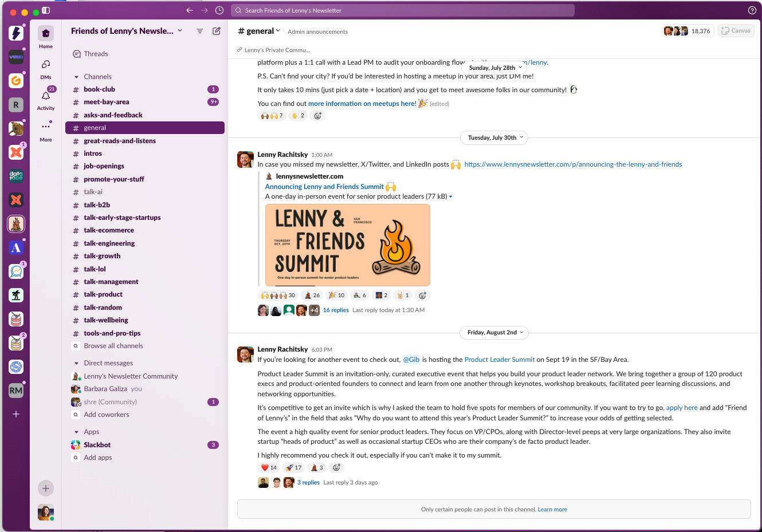Collapse the Direct messages section
The width and height of the screenshot is (762, 532).
pyautogui.click(x=76, y=363)
